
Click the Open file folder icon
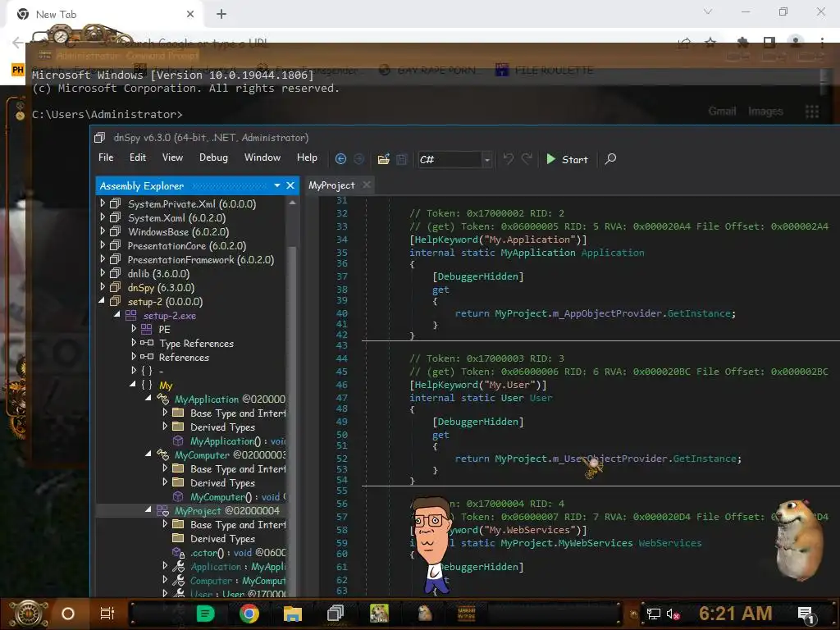click(383, 159)
